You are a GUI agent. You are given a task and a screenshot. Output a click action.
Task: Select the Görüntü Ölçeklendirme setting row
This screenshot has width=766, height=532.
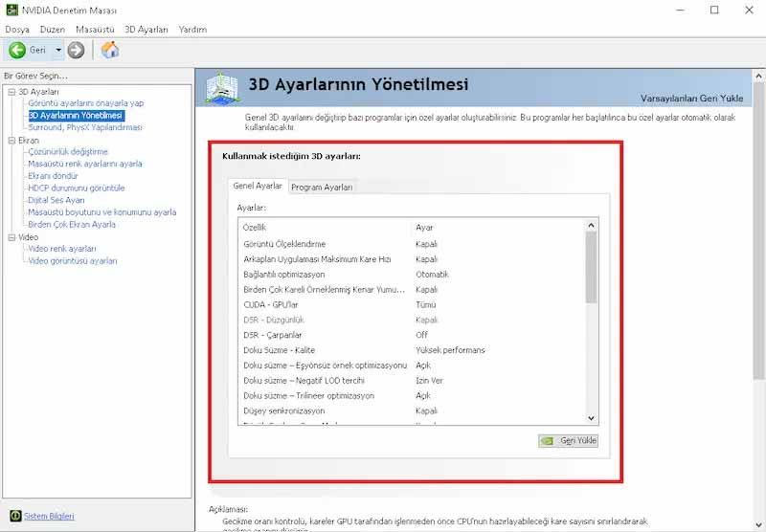coord(412,244)
